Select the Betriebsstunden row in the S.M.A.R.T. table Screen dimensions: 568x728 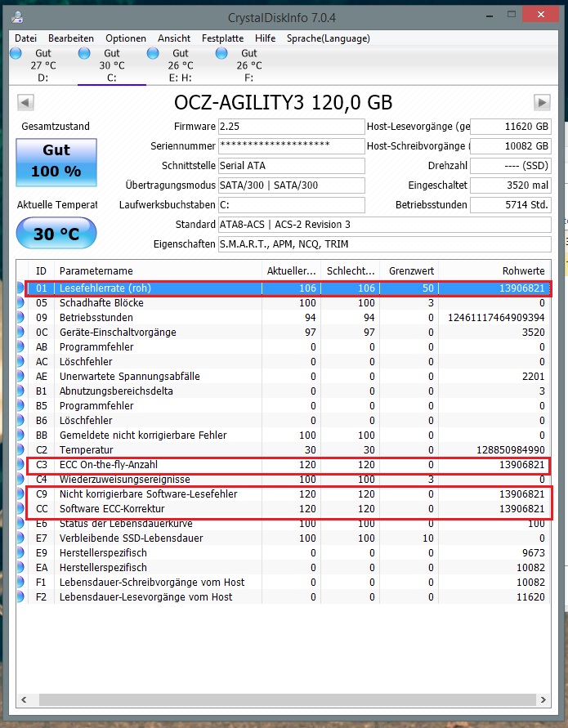coord(284,318)
